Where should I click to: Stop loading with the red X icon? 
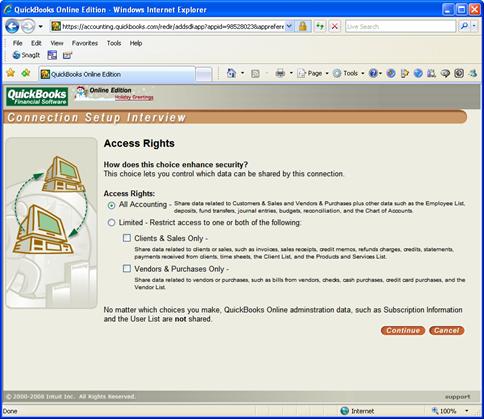pos(335,26)
